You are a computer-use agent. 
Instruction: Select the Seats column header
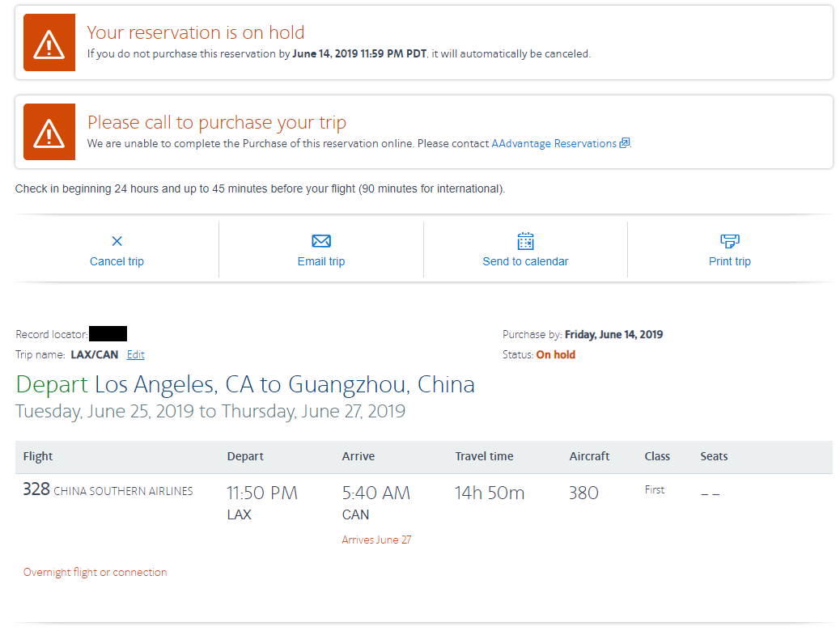coord(714,456)
